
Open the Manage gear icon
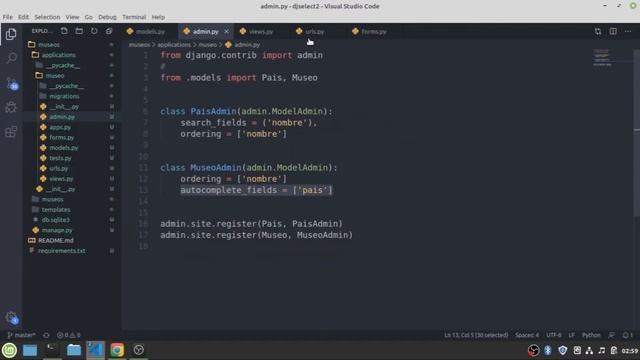point(11,318)
